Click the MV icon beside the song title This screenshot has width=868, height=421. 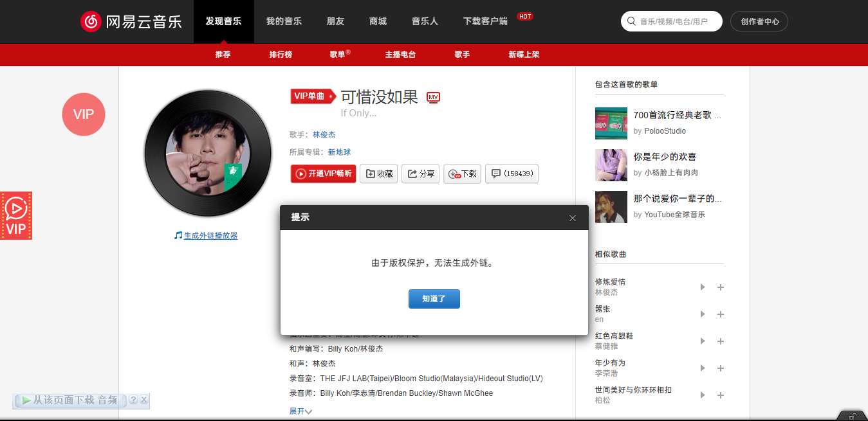[x=433, y=97]
